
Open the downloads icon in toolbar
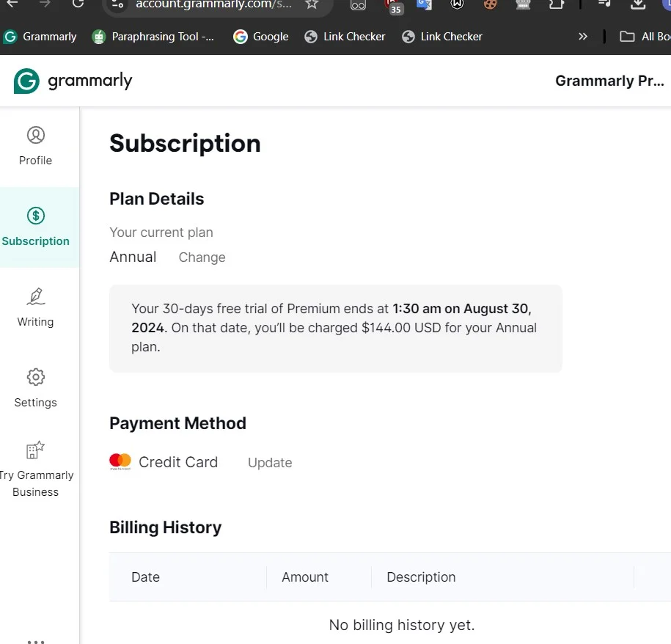tap(637, 4)
